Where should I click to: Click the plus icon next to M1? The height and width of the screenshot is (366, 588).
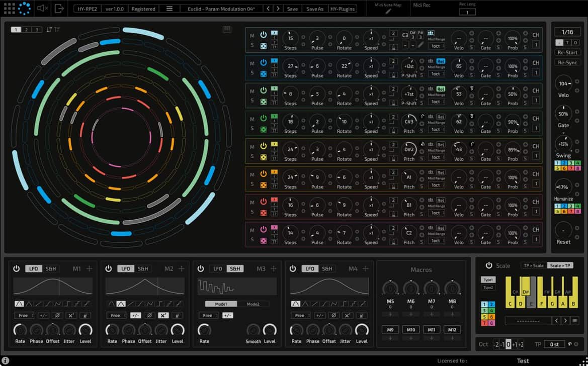click(89, 268)
